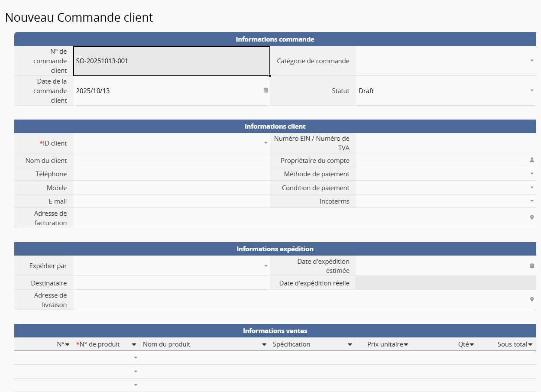Select N° de commande client field
541x392 pixels.
coord(172,61)
